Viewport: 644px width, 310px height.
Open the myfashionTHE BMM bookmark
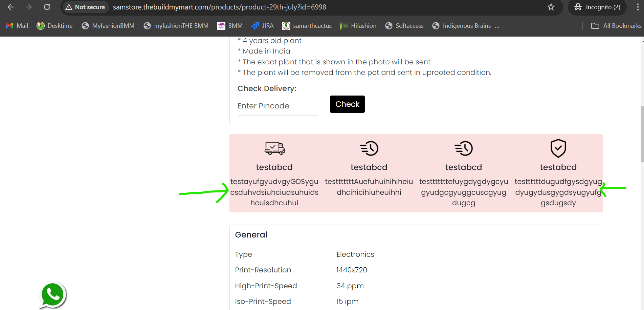click(176, 26)
